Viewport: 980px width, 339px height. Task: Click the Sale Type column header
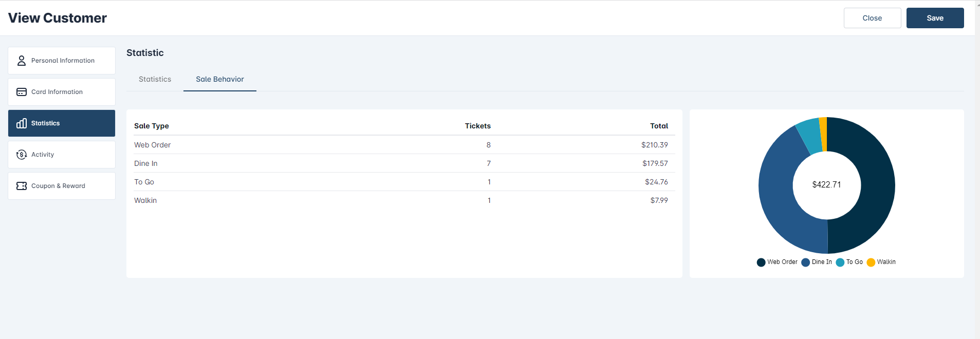[152, 126]
